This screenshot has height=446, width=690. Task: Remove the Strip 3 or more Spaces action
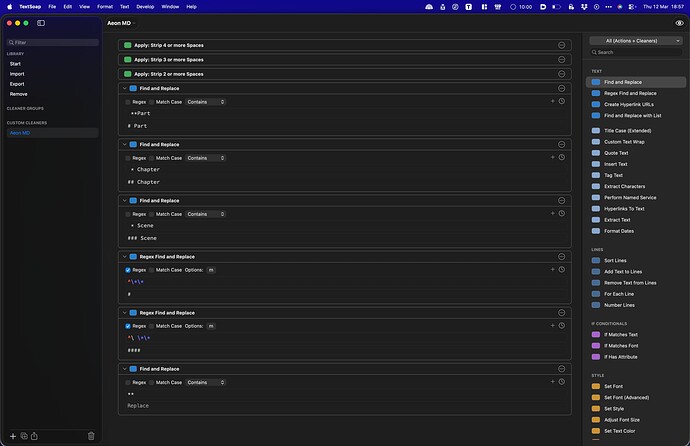pos(562,60)
